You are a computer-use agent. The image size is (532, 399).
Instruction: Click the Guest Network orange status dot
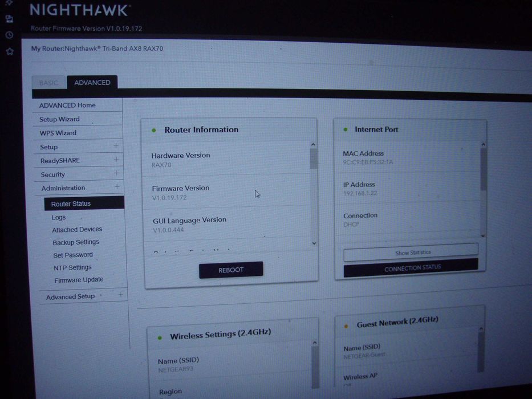[x=346, y=327]
